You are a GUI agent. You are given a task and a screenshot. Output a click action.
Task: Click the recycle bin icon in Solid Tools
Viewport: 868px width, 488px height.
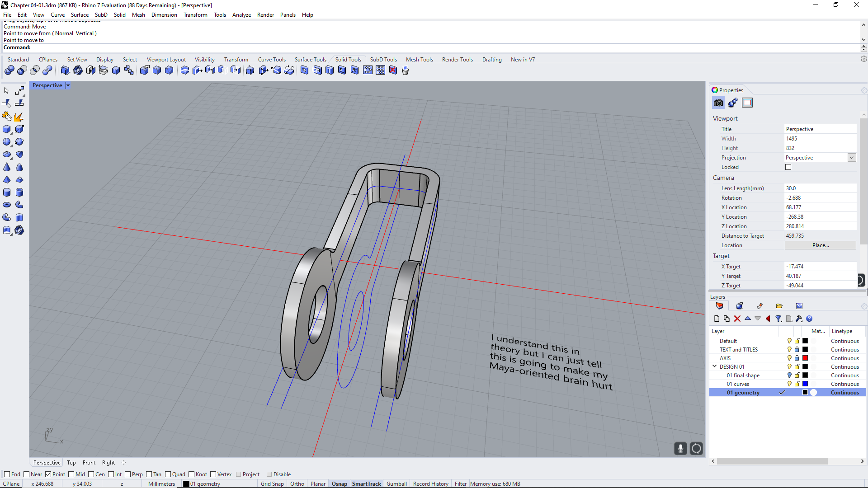[x=406, y=70]
